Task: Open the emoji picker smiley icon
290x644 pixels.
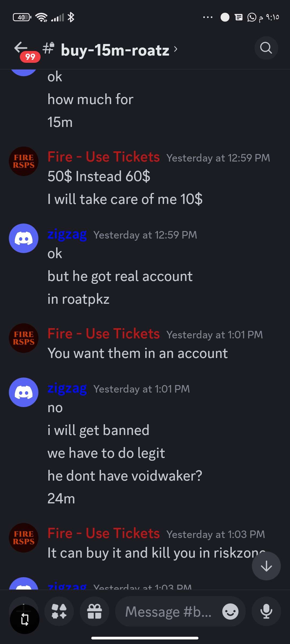Action: 230,612
